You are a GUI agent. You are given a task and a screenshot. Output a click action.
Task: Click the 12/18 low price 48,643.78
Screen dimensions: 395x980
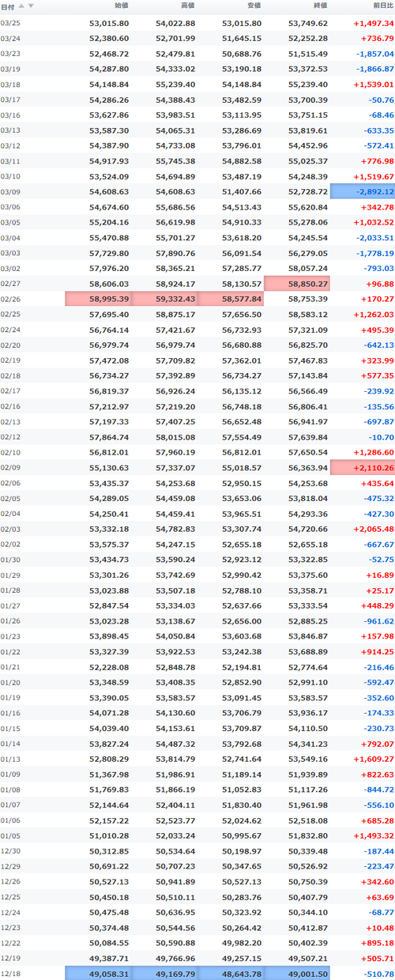231,973
